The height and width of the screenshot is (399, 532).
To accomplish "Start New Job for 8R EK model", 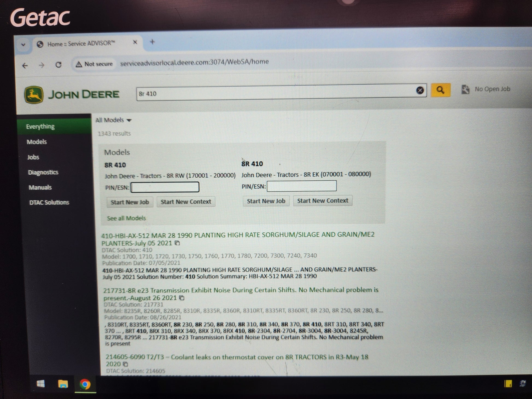I will tap(266, 201).
